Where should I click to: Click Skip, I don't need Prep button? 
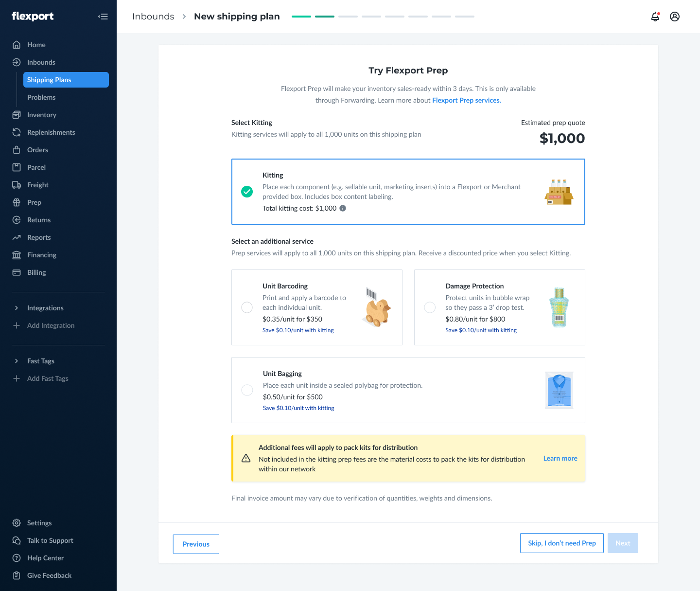pos(561,543)
